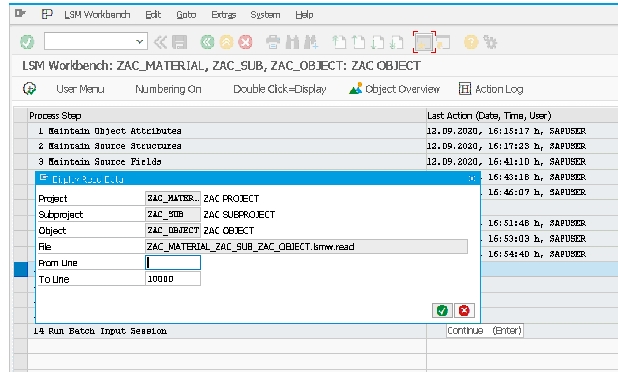Click the Save diskette icon
This screenshot has height=372, width=618.
tap(180, 42)
